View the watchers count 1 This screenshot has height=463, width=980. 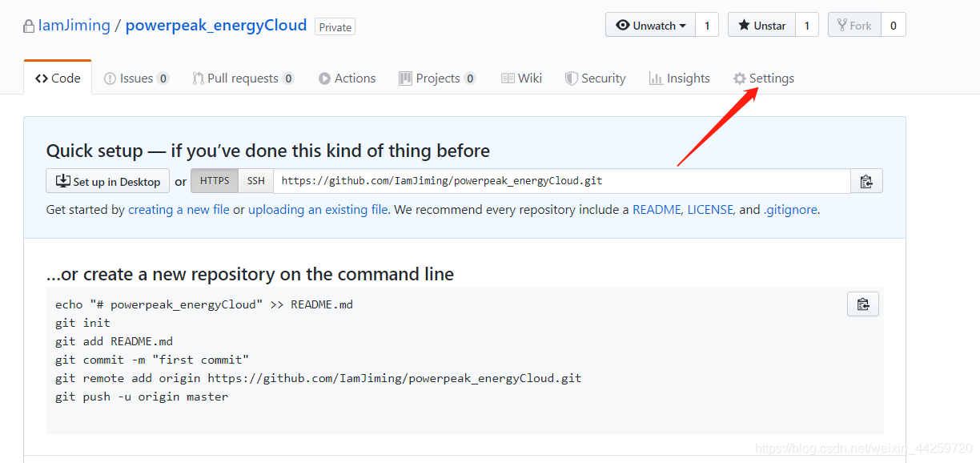click(x=707, y=25)
